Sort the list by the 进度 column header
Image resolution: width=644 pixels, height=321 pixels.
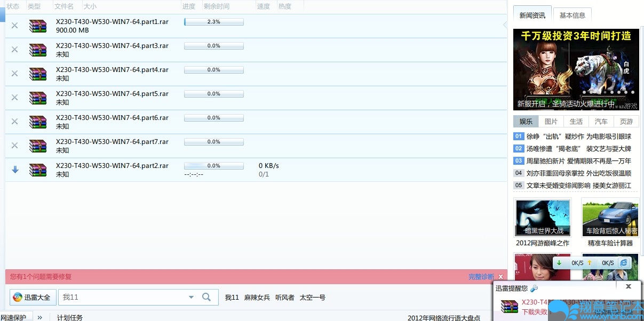coord(189,6)
